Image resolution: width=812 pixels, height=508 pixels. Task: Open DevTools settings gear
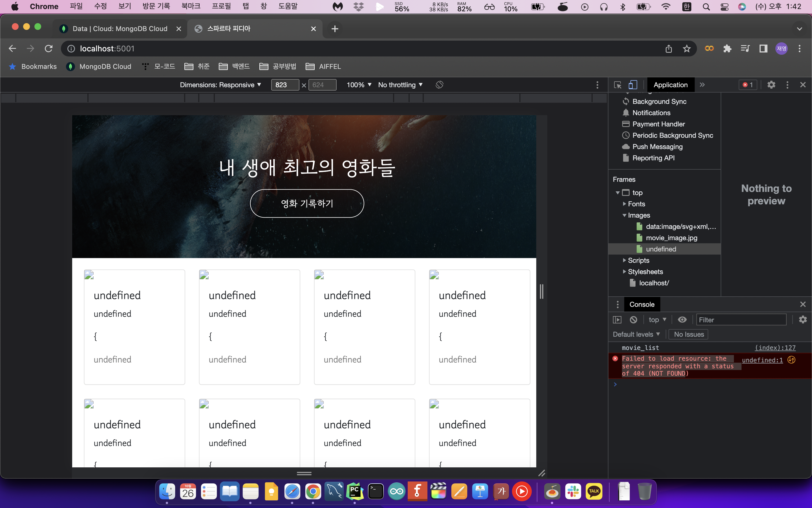click(x=771, y=85)
